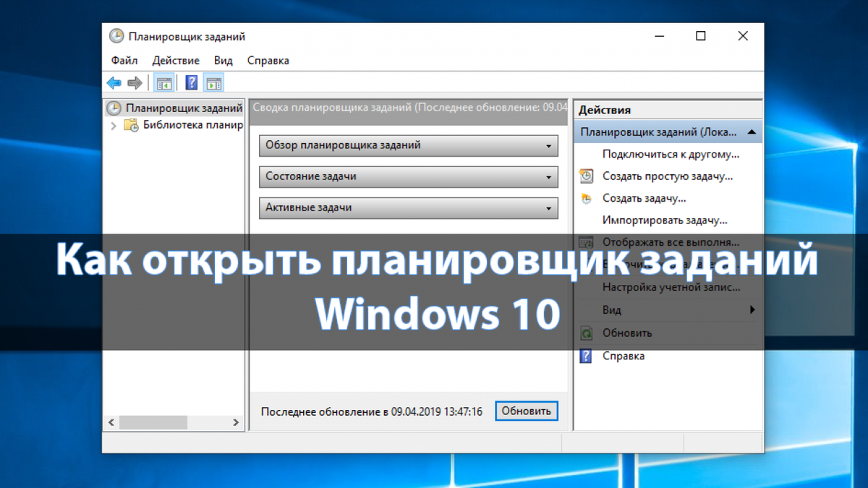Viewport: 868px width, 488px height.
Task: Open the Вид submenu arrow in actions
Action: (752, 310)
